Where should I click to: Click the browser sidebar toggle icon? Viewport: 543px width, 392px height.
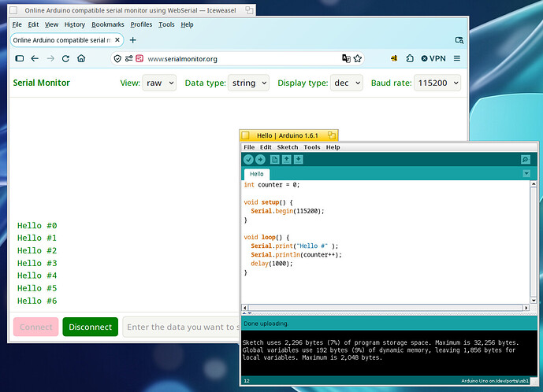[20, 58]
